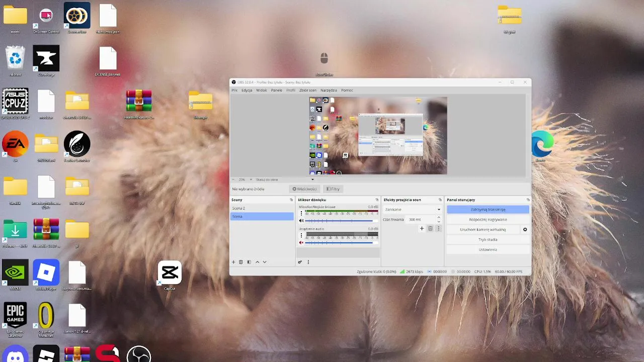This screenshot has height=362, width=644.
Task: Select the Recycle Bin desktop icon
Action: tap(15, 61)
